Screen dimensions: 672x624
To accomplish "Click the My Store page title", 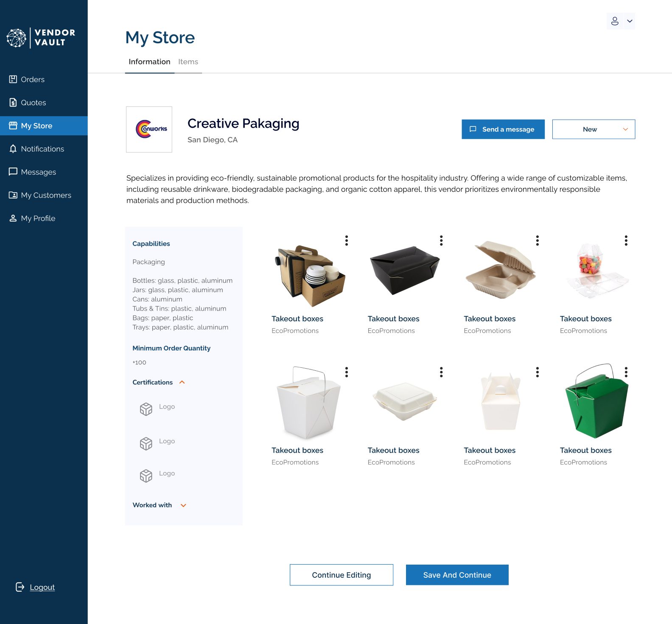I will click(160, 38).
